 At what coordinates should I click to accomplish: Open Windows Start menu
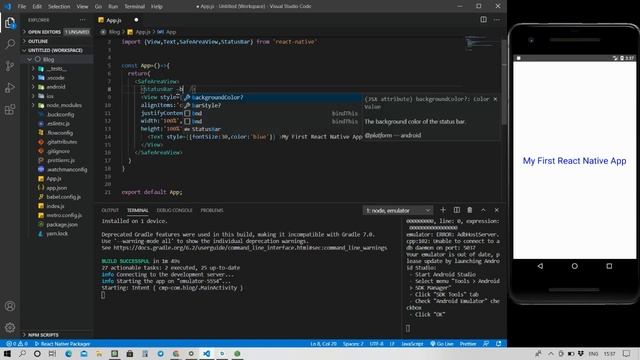7,353
